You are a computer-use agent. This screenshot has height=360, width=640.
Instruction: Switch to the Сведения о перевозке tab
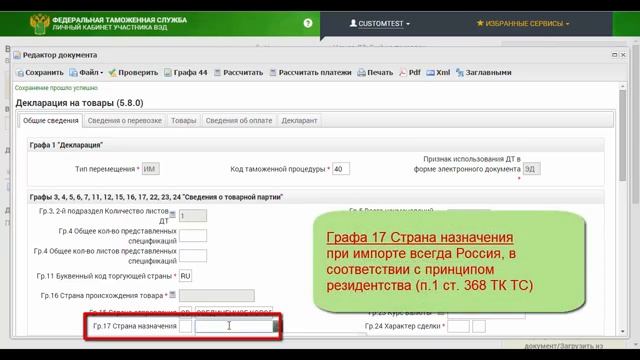coord(124,121)
